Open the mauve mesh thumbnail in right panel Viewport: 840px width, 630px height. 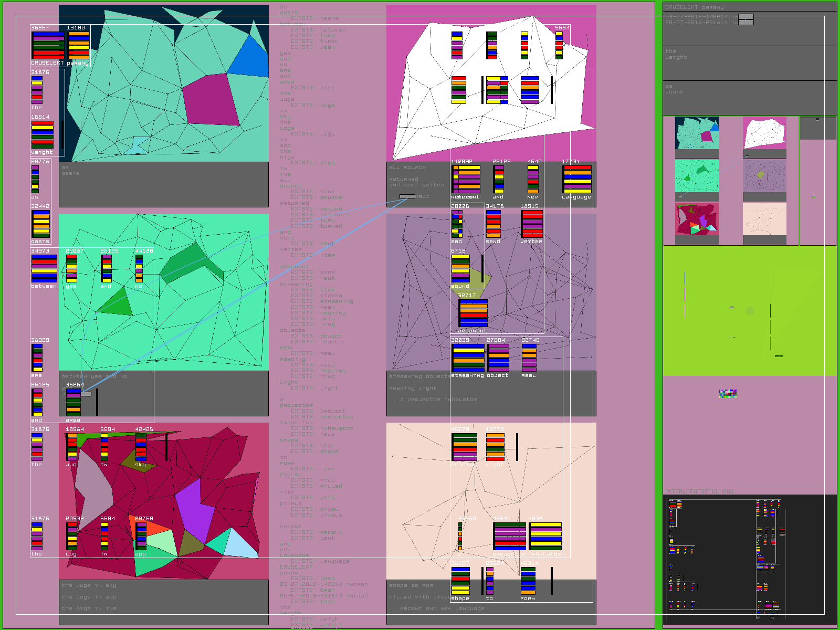[764, 176]
